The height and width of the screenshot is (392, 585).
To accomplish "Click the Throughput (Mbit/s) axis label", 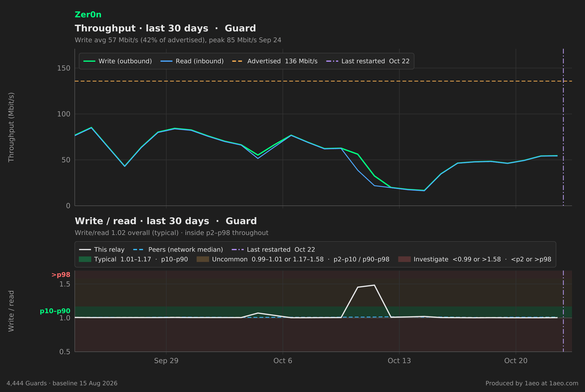I will [x=11, y=127].
